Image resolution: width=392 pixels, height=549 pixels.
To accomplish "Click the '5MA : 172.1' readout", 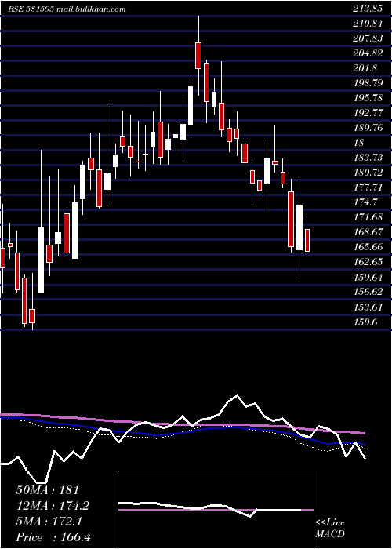I will [x=49, y=522].
